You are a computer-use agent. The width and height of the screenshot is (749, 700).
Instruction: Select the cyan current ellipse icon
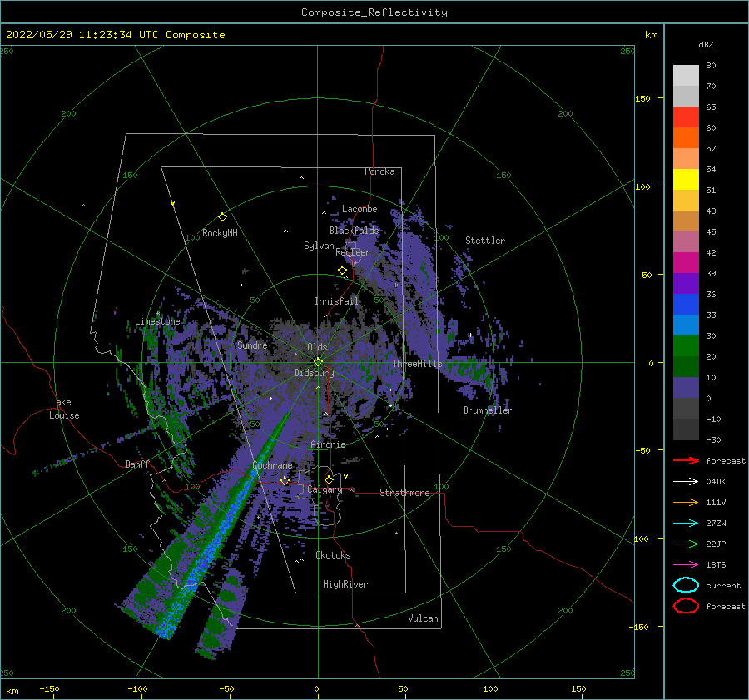tap(686, 585)
